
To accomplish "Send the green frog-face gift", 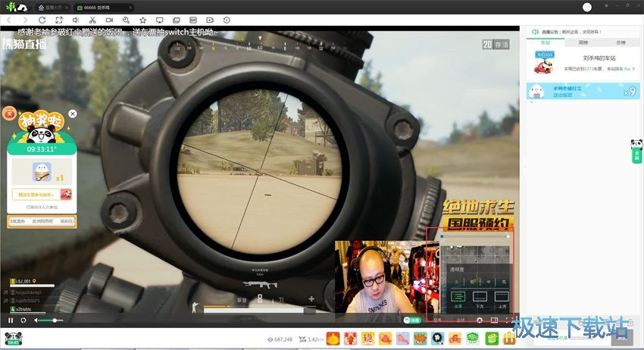I will click(473, 339).
